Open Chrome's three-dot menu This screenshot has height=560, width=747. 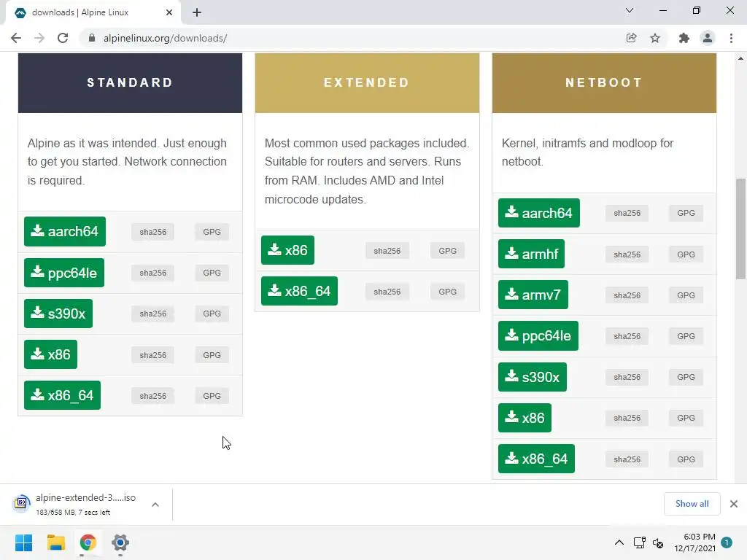[x=731, y=38]
